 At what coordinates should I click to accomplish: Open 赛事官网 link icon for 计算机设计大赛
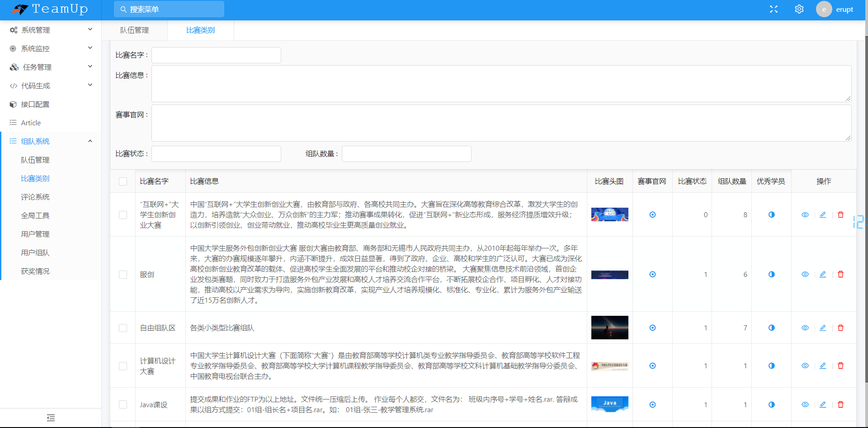(652, 366)
